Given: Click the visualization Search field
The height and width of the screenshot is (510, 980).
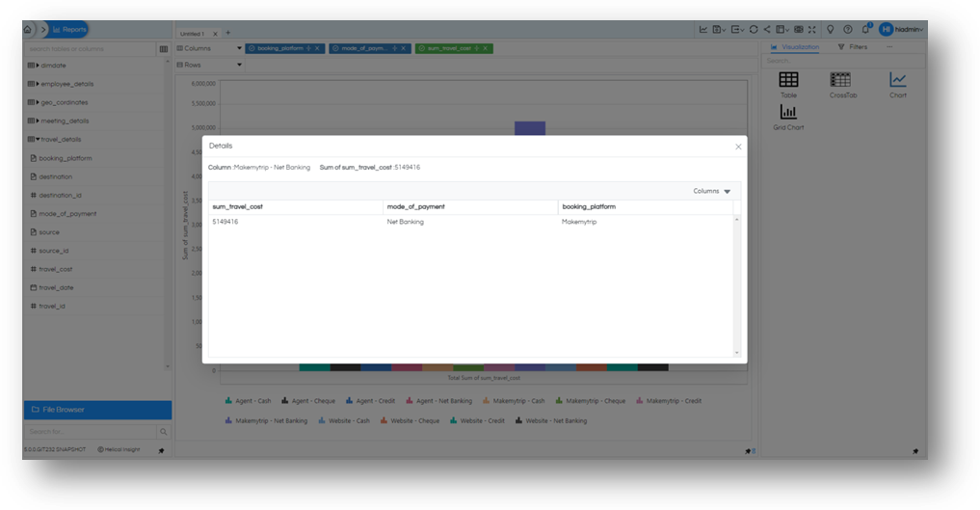Looking at the screenshot, I should click(x=843, y=61).
